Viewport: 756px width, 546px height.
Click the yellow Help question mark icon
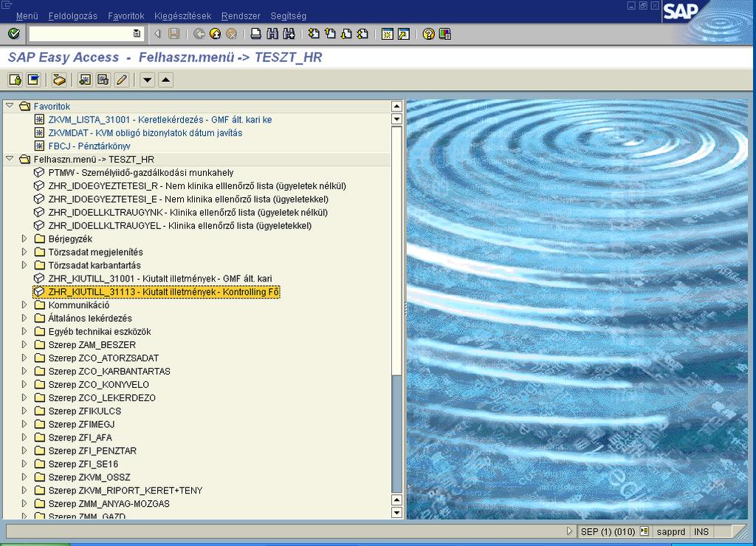click(x=429, y=34)
